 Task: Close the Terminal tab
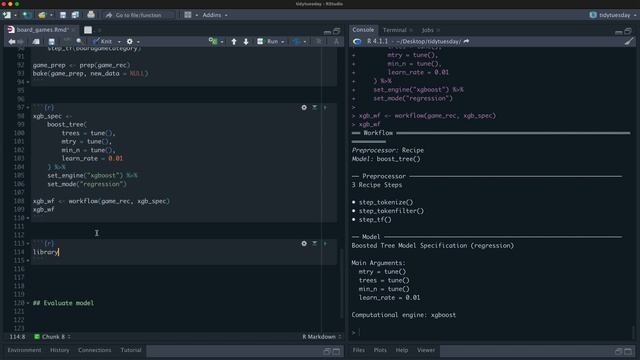coord(411,30)
